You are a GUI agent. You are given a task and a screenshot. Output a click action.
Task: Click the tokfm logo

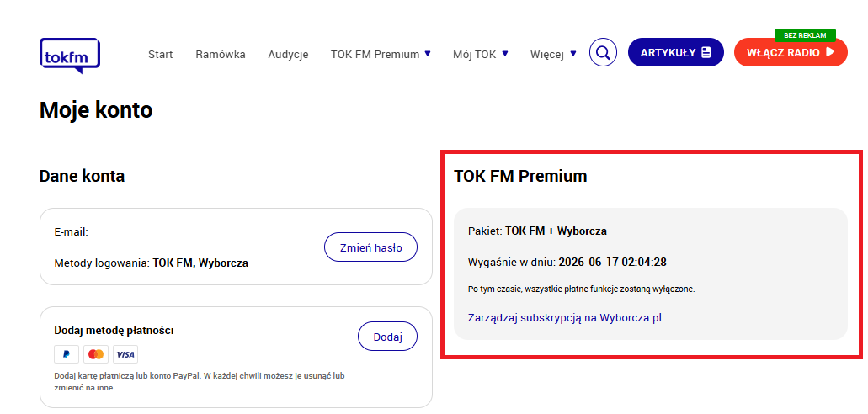coord(70,56)
